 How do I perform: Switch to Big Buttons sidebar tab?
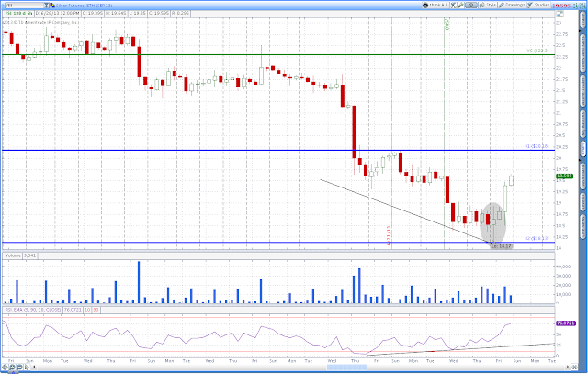[x=583, y=124]
